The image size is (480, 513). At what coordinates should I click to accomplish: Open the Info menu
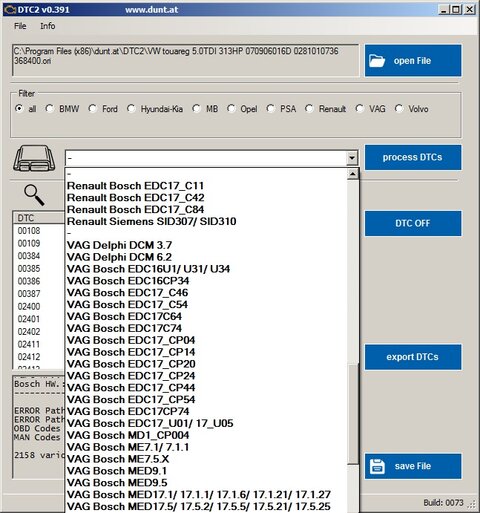48,26
